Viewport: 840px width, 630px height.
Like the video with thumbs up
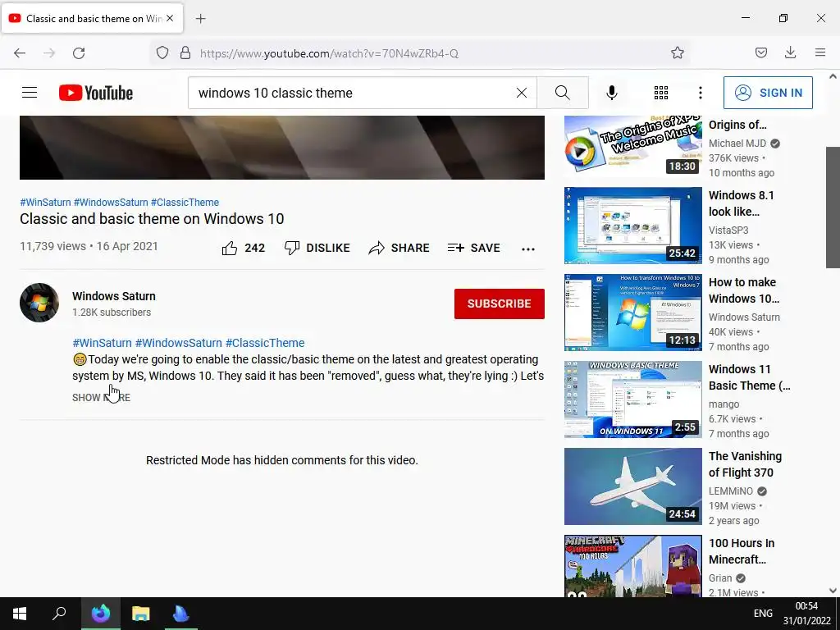pos(243,248)
